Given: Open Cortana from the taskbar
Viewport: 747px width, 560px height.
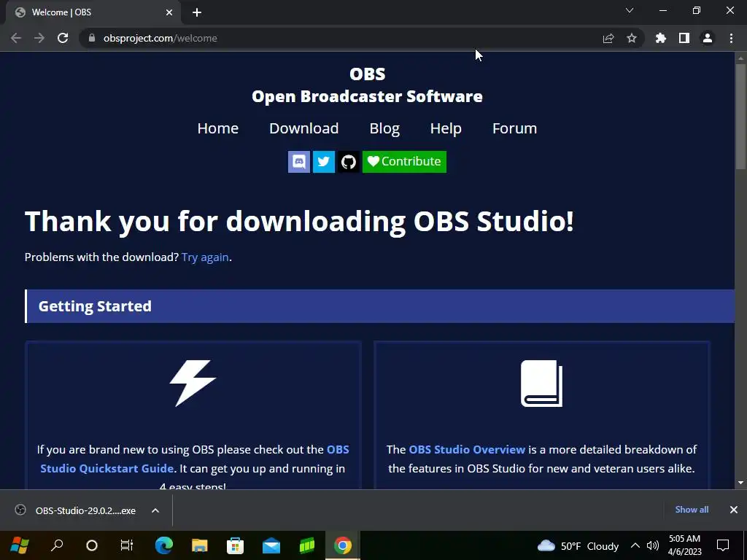Looking at the screenshot, I should pyautogui.click(x=92, y=545).
